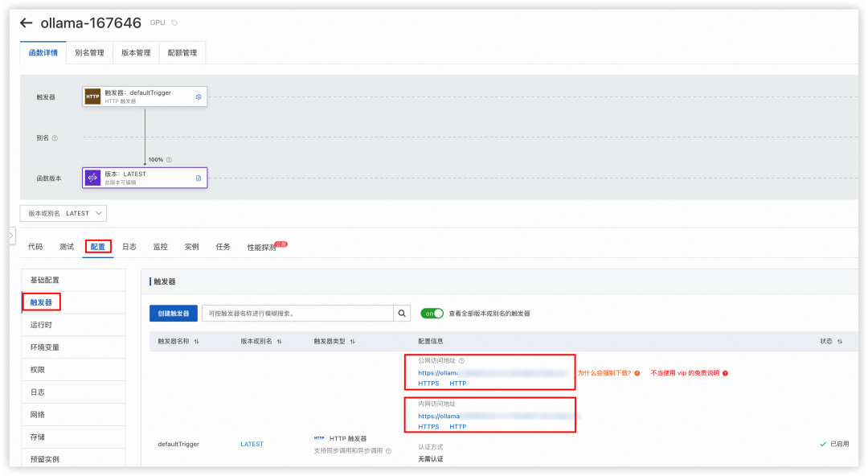
Task: Select 触发器 in sidebar
Action: pos(73,302)
